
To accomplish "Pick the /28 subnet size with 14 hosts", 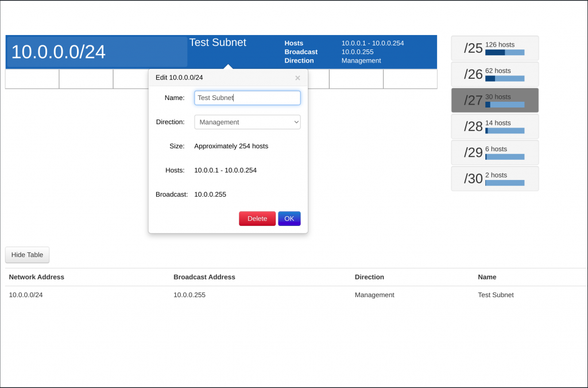I will [494, 126].
